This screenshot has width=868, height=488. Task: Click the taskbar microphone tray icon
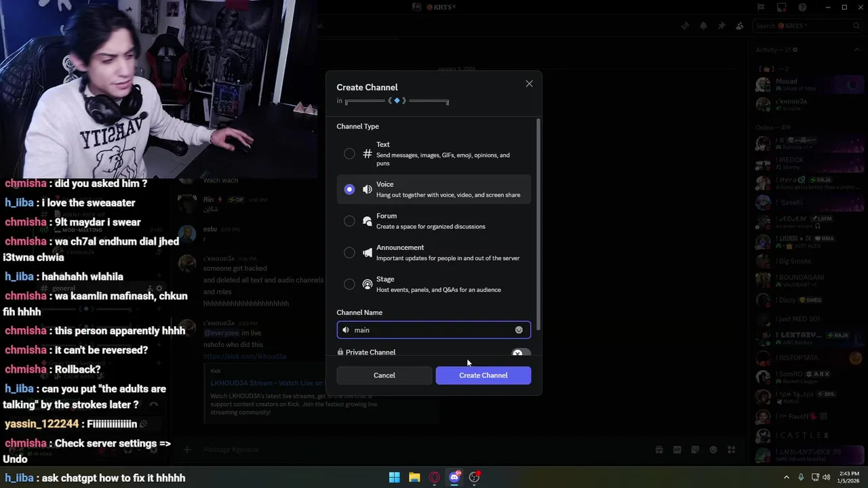click(801, 477)
